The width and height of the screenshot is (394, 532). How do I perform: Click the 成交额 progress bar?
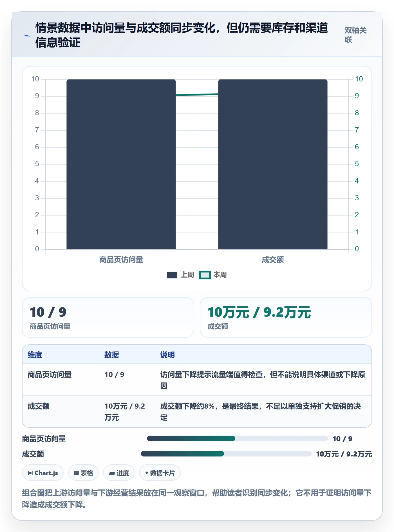[x=226, y=454]
